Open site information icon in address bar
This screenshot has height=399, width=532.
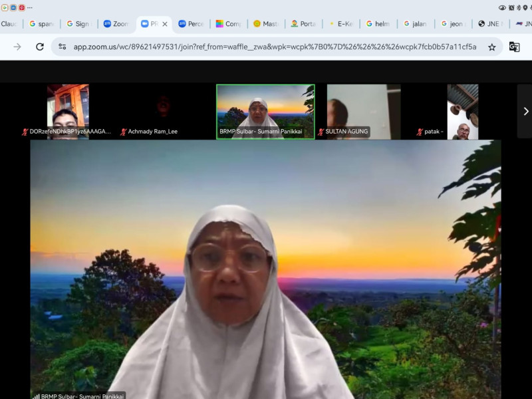click(x=62, y=47)
